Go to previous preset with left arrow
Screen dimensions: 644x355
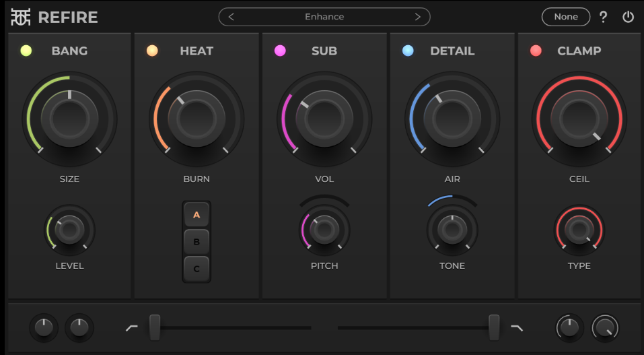point(231,17)
